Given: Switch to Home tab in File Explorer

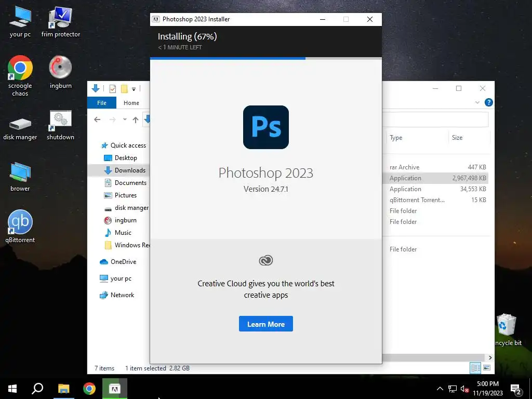Looking at the screenshot, I should pyautogui.click(x=131, y=103).
